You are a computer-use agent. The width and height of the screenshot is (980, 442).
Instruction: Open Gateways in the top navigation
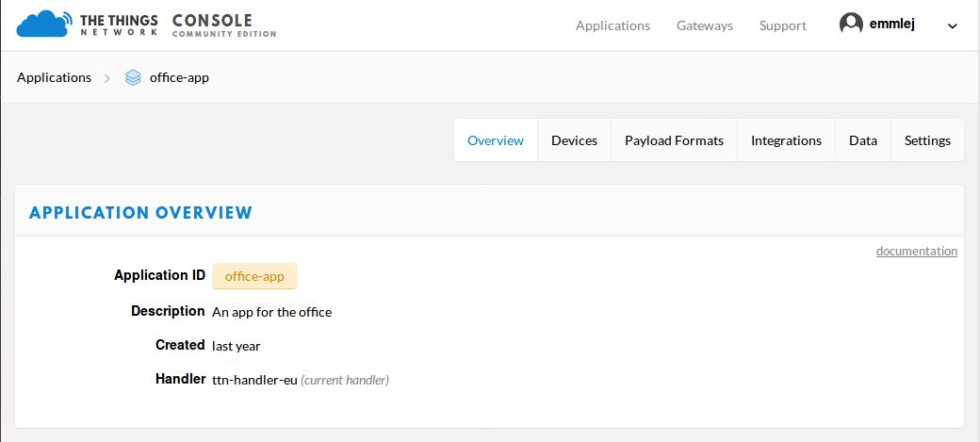(x=705, y=25)
